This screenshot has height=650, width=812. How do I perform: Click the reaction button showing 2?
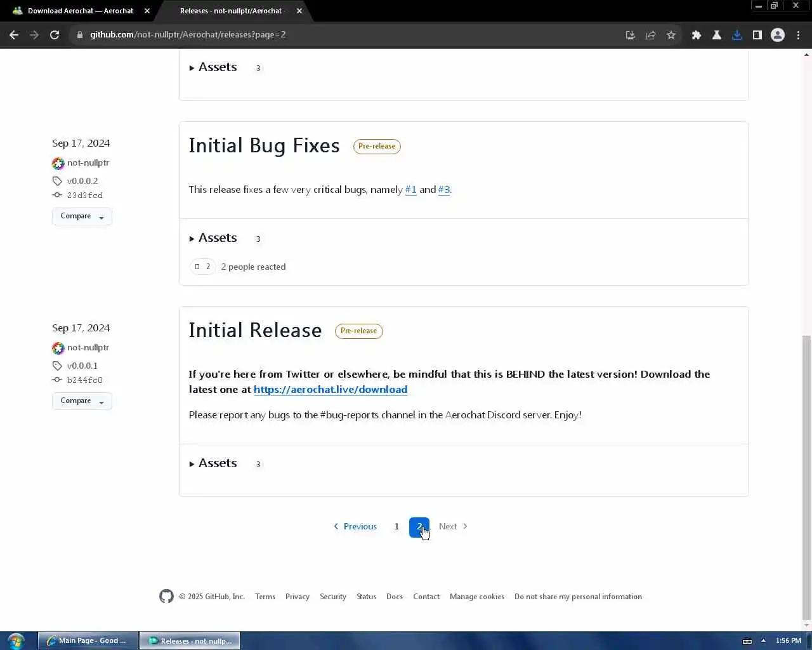point(202,267)
